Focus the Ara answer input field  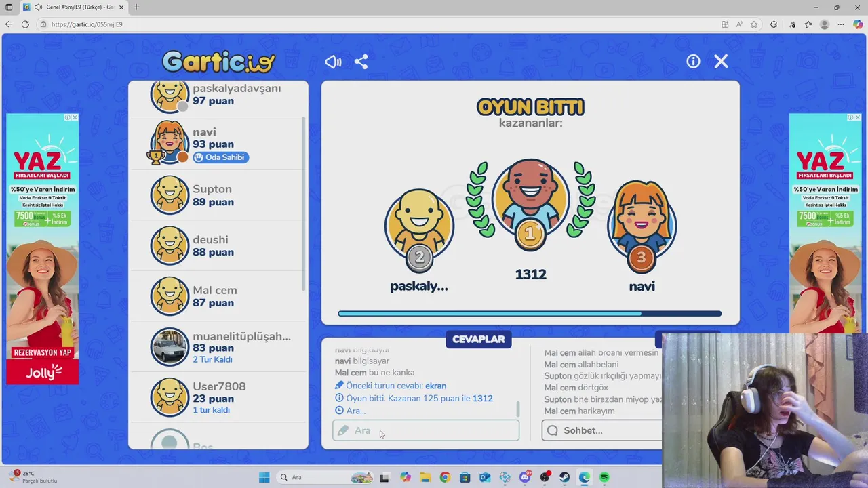(x=426, y=430)
